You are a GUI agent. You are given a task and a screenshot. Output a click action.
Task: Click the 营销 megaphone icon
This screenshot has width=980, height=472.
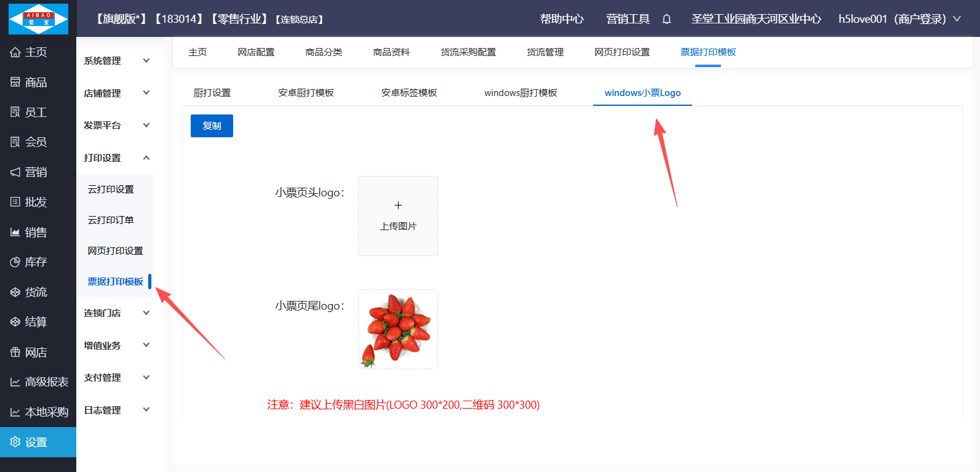(x=15, y=172)
